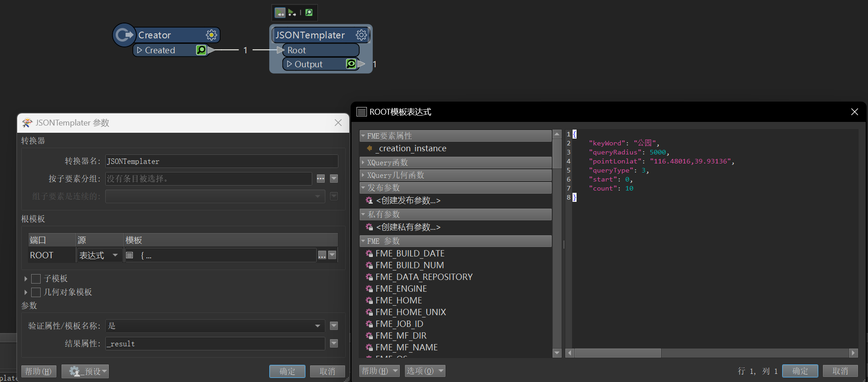Select FME_MF_DIR parameter
Image resolution: width=868 pixels, height=382 pixels.
[401, 335]
